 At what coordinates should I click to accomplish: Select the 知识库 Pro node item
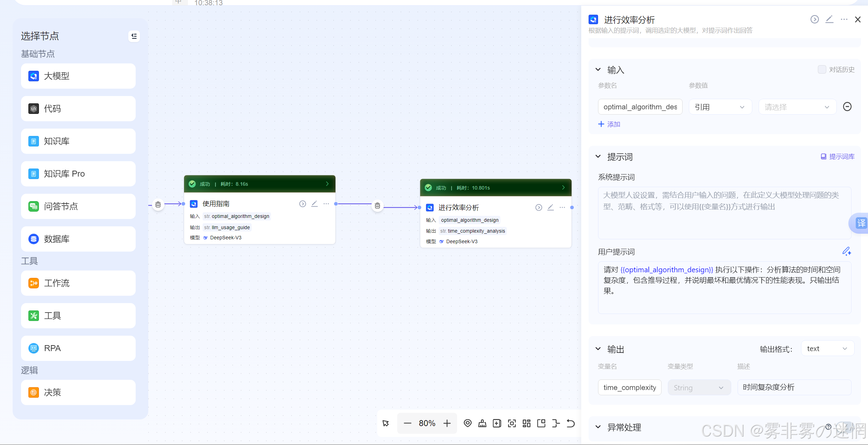78,174
